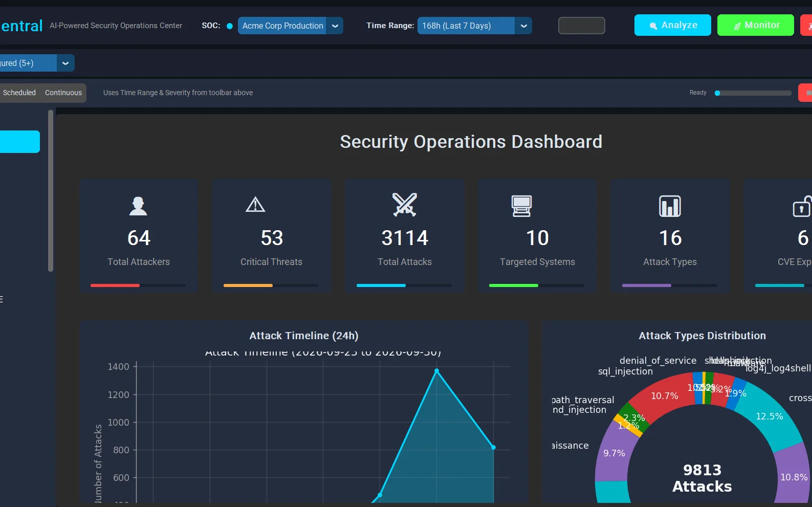Click the 64 Total Attackers value

click(x=139, y=238)
